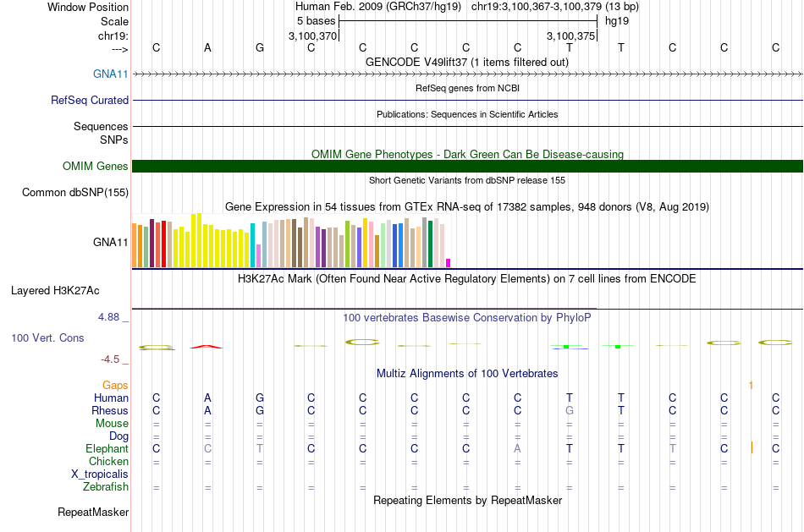Click the 100 Vert. Cons track label
Screen dimensions: 804x532
[x=47, y=337]
